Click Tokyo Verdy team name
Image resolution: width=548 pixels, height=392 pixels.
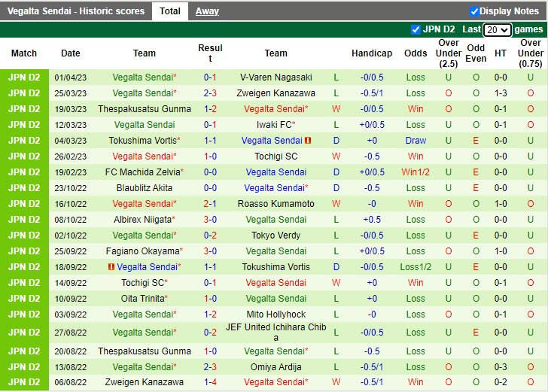[276, 236]
